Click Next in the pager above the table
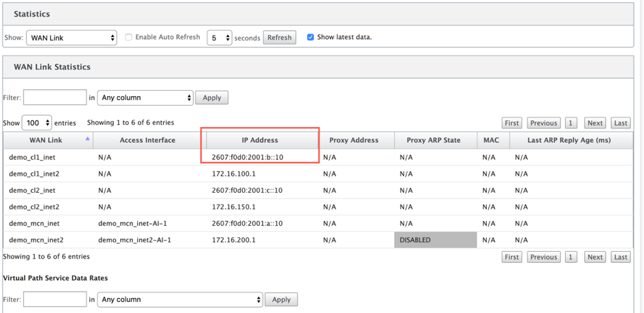 (x=595, y=123)
